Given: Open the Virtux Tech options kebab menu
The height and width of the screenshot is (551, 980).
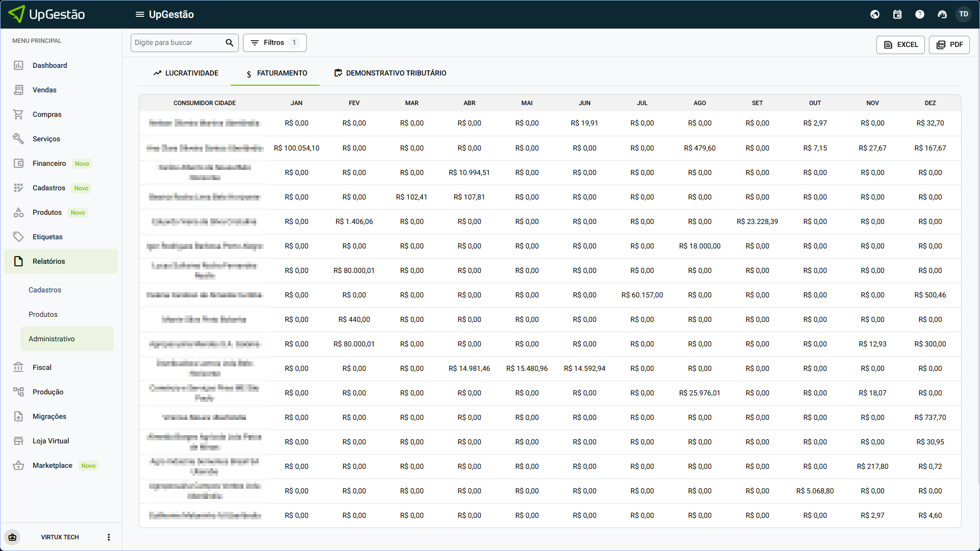Looking at the screenshot, I should (x=109, y=537).
